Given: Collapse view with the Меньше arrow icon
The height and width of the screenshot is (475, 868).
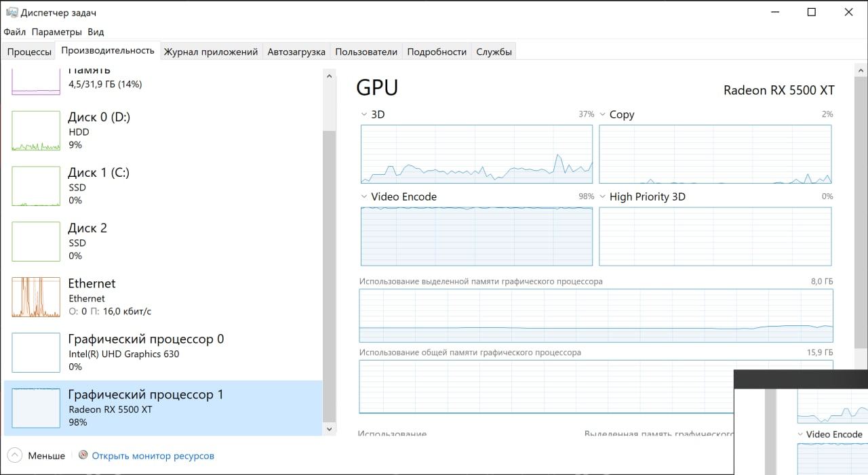Looking at the screenshot, I should [x=16, y=455].
